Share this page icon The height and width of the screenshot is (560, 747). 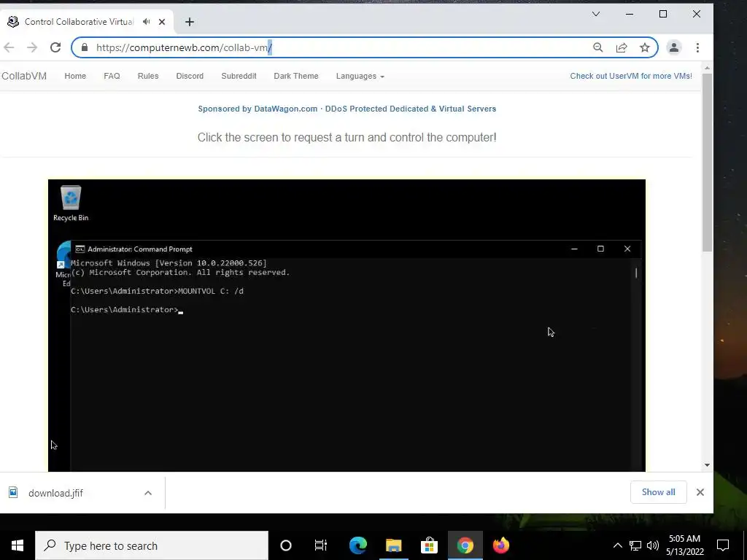click(622, 47)
